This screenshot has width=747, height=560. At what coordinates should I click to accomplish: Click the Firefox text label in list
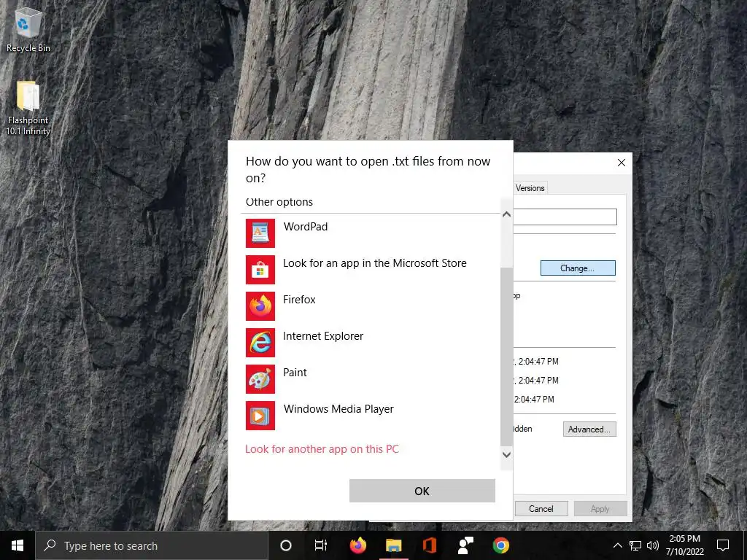pyautogui.click(x=299, y=300)
